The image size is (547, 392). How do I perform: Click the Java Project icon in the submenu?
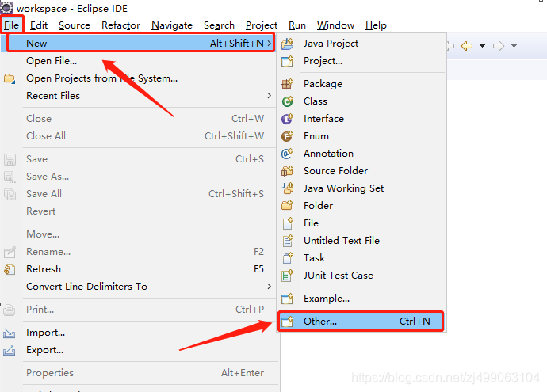[288, 44]
